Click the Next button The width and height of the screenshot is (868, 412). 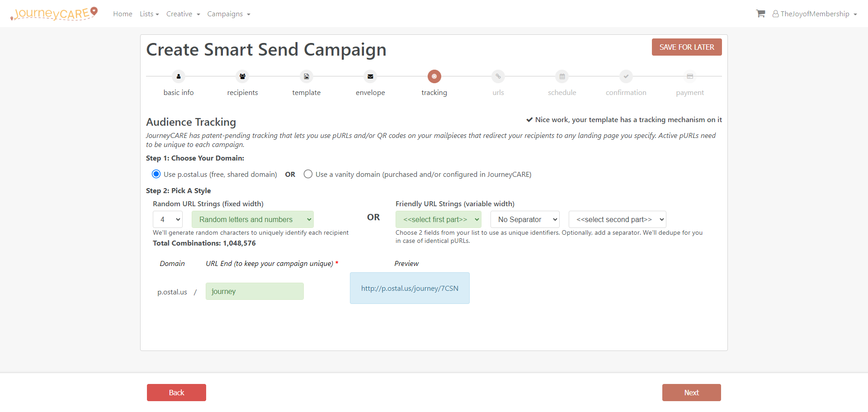pyautogui.click(x=692, y=393)
